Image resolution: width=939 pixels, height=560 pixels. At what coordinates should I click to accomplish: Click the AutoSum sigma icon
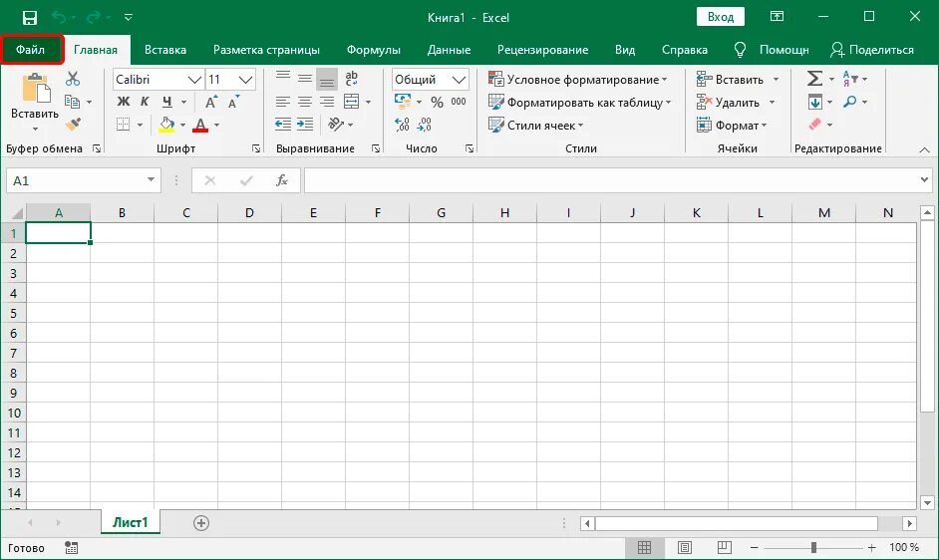(814, 79)
